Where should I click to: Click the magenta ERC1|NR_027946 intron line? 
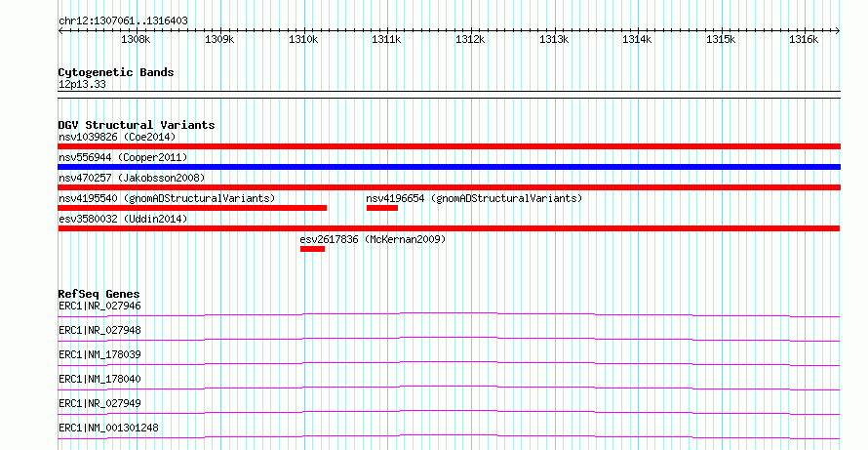tap(449, 314)
